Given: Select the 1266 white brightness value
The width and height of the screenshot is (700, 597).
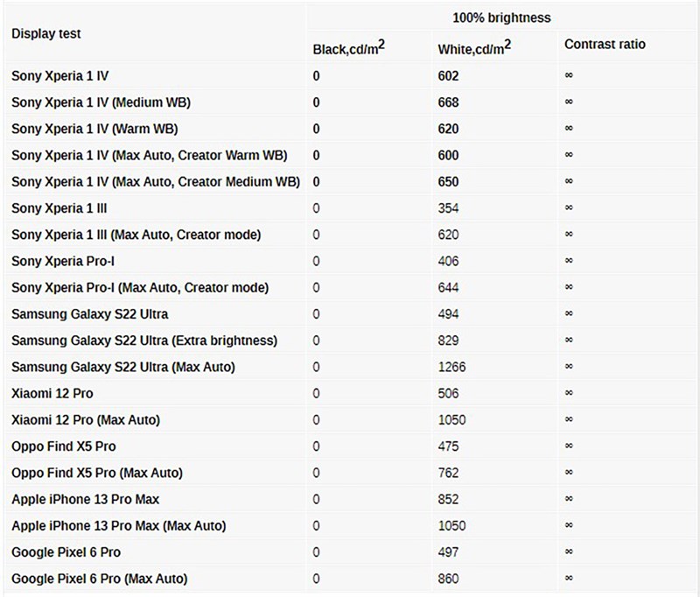Looking at the screenshot, I should tap(451, 367).
